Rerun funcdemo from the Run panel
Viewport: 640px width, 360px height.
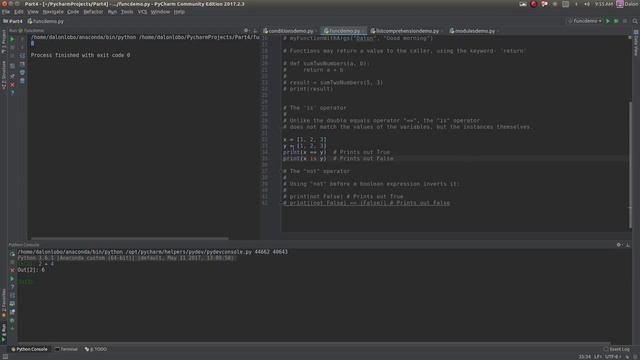(x=12, y=40)
